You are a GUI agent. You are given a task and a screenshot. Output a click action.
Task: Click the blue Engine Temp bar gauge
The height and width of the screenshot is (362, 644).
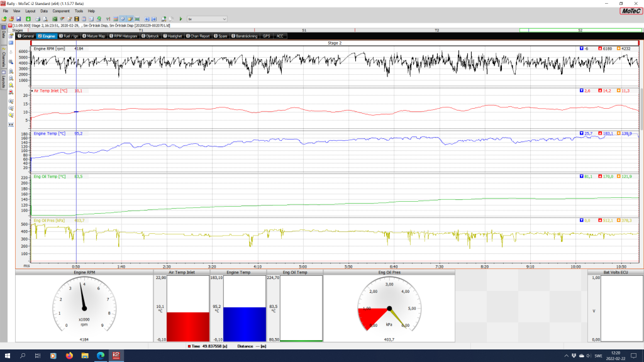pyautogui.click(x=245, y=308)
